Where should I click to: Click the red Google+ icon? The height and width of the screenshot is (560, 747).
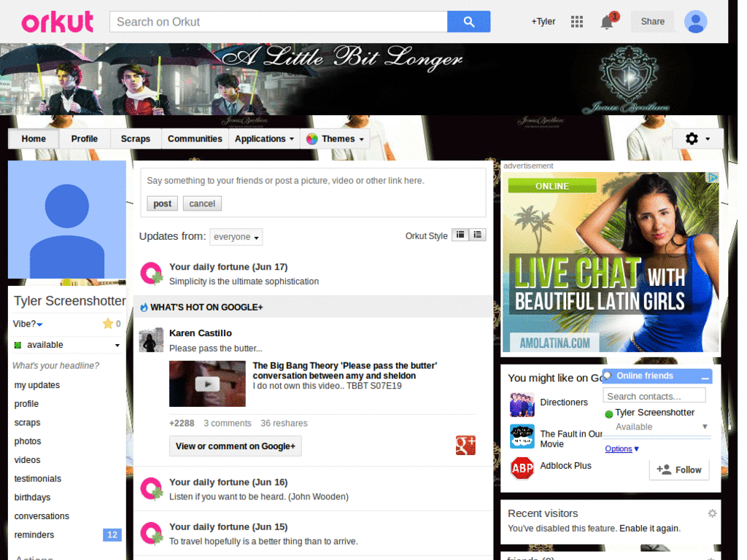click(465, 446)
